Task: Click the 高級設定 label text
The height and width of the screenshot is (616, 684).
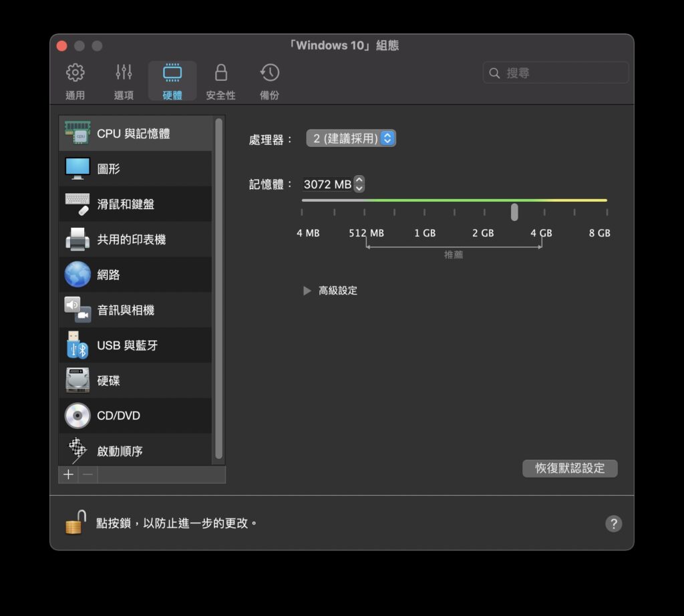Action: click(337, 291)
